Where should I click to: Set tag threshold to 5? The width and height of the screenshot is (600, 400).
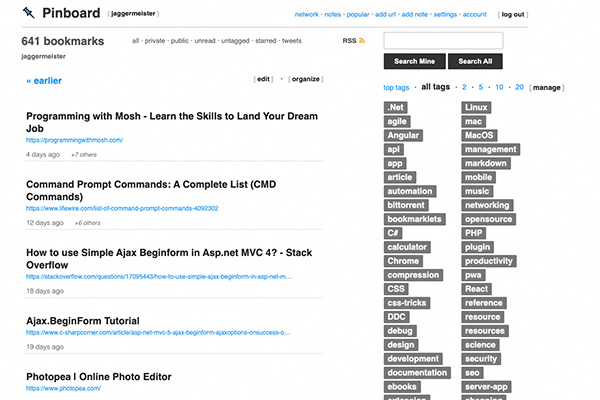point(481,87)
